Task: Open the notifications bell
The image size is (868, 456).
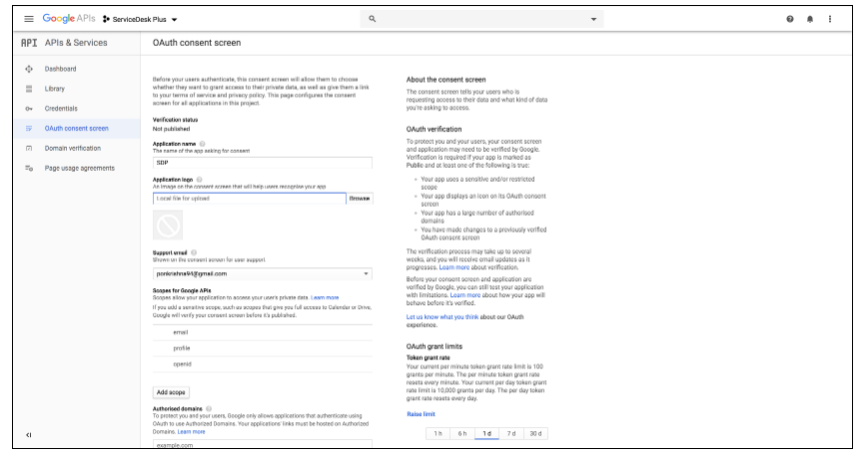Action: point(810,19)
